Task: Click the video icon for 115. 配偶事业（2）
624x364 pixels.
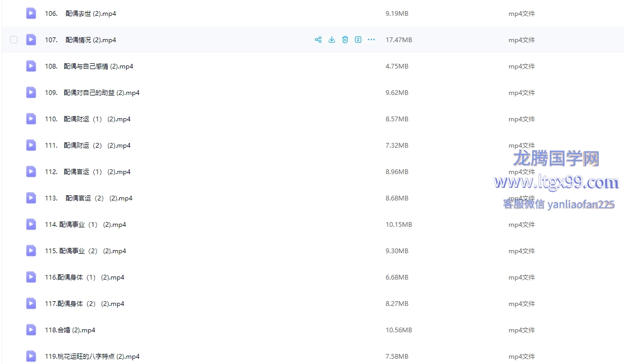Action: pyautogui.click(x=31, y=251)
